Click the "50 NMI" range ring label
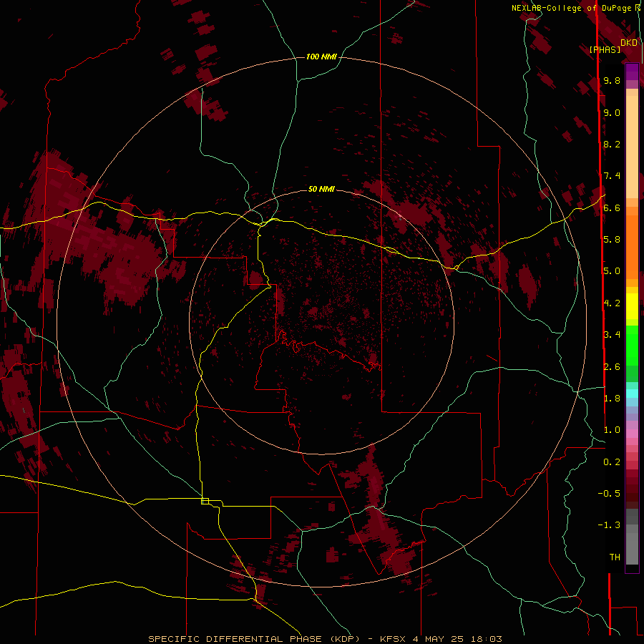The height and width of the screenshot is (644, 644). (x=321, y=189)
